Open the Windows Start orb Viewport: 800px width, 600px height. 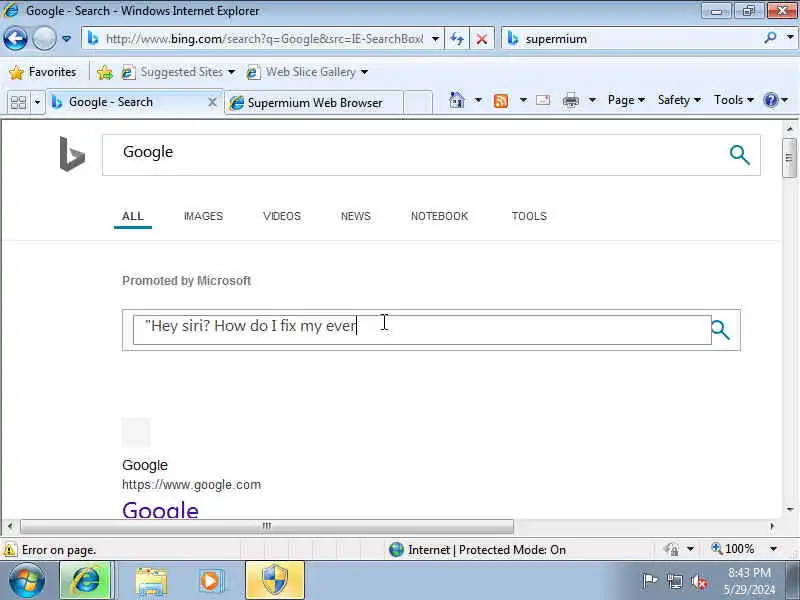26,581
